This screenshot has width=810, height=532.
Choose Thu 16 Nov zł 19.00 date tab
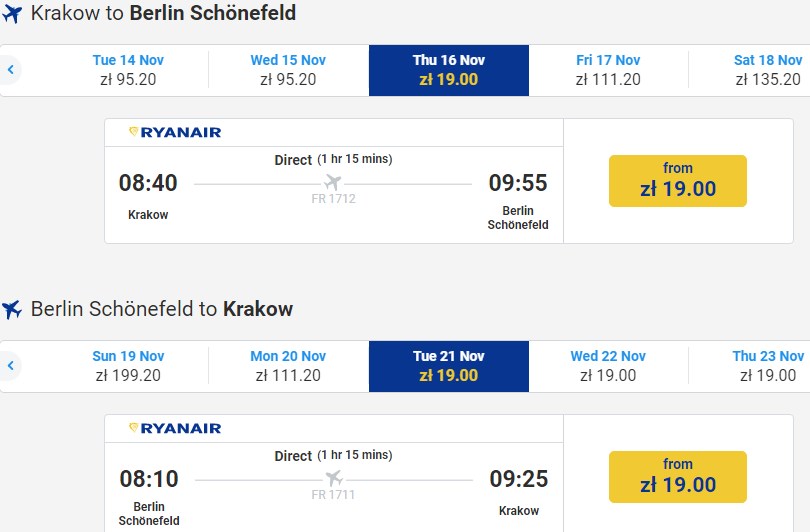pos(448,70)
